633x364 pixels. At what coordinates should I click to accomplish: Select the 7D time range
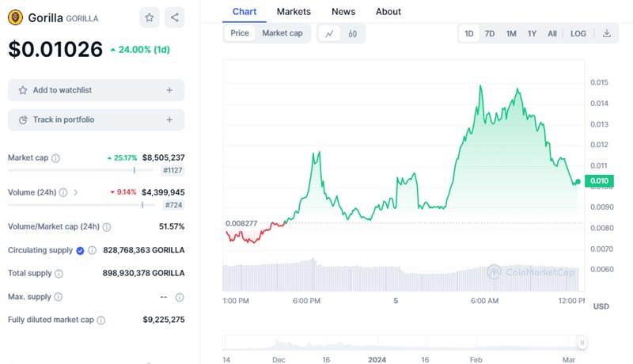click(x=489, y=33)
